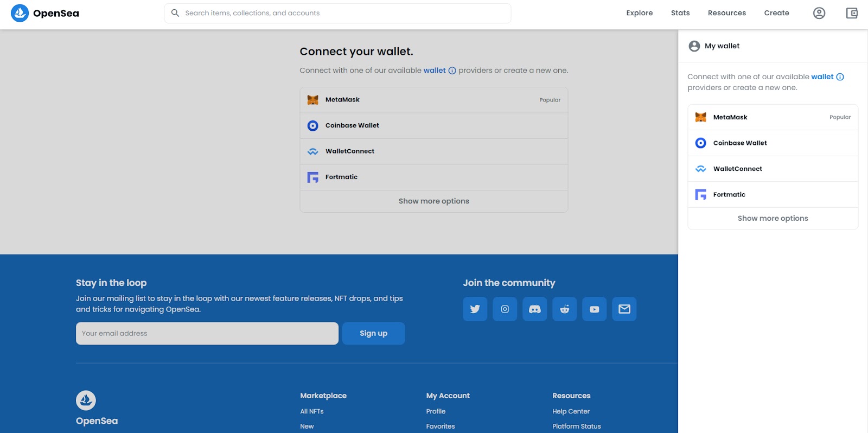The height and width of the screenshot is (433, 868).
Task: Click the MetaMask fox icon in main list
Action: pyautogui.click(x=313, y=100)
